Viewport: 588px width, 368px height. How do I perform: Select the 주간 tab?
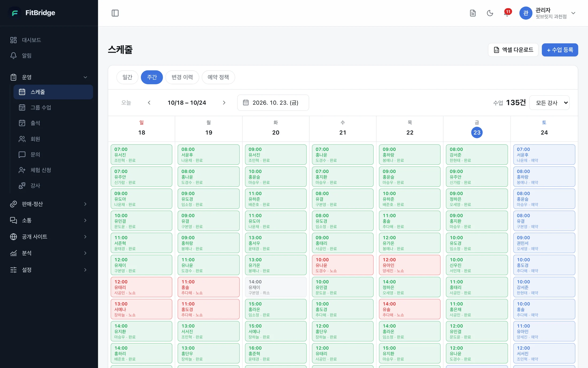click(x=152, y=77)
